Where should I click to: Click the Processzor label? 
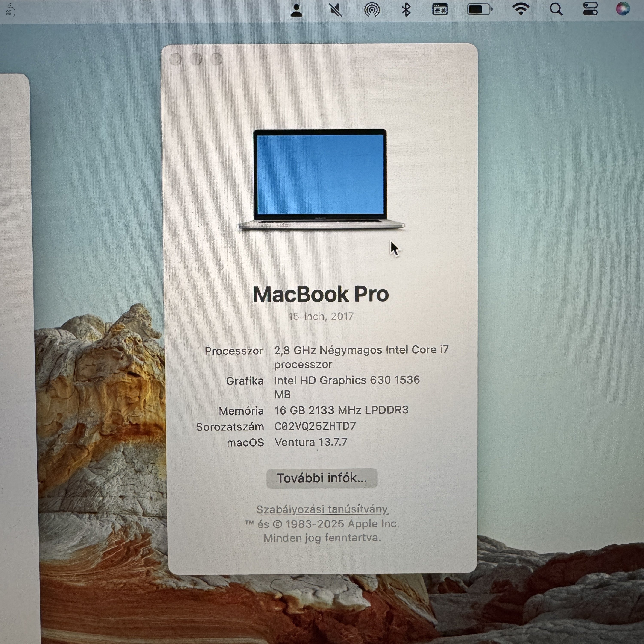click(x=234, y=351)
